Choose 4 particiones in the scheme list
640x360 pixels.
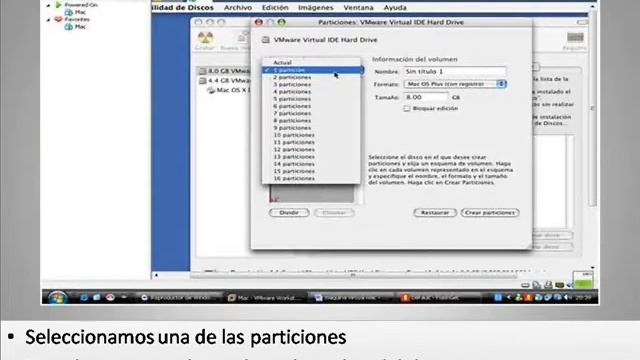(311, 91)
